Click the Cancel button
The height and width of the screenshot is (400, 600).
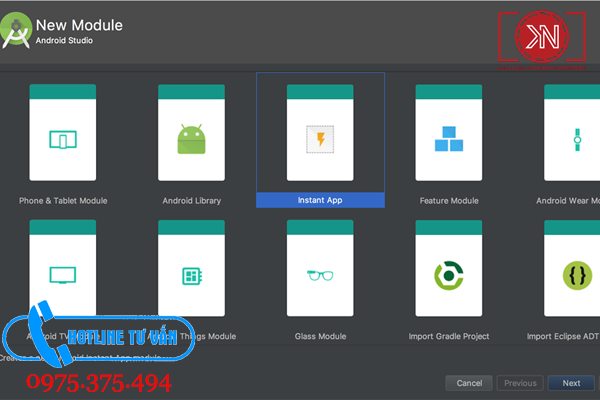tap(469, 383)
